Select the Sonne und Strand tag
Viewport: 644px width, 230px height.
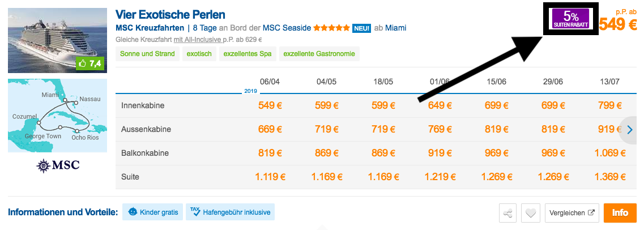tap(147, 54)
